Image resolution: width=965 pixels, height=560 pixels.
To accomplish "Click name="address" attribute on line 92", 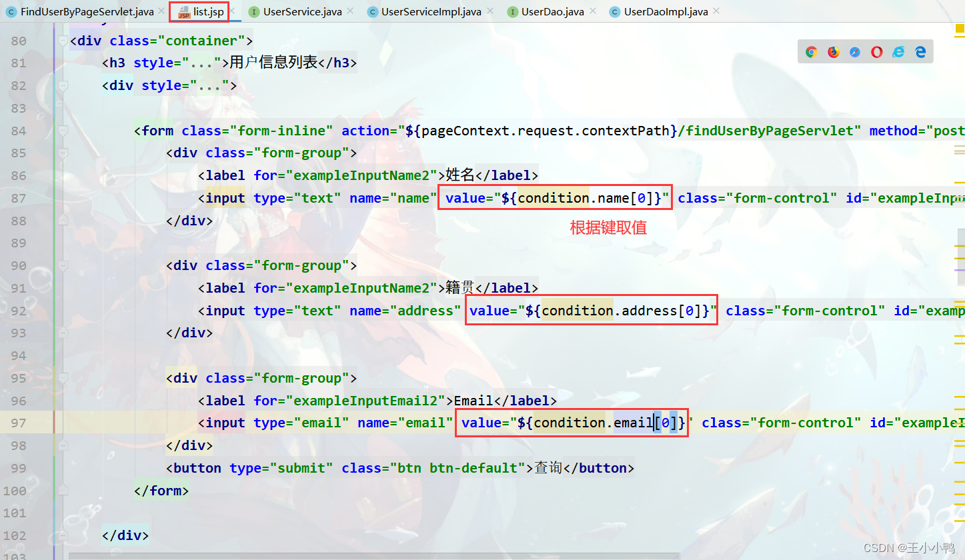I will point(405,311).
